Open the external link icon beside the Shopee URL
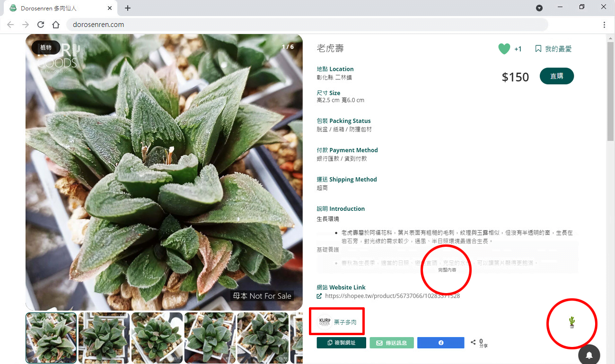This screenshot has width=615, height=364. [x=320, y=295]
